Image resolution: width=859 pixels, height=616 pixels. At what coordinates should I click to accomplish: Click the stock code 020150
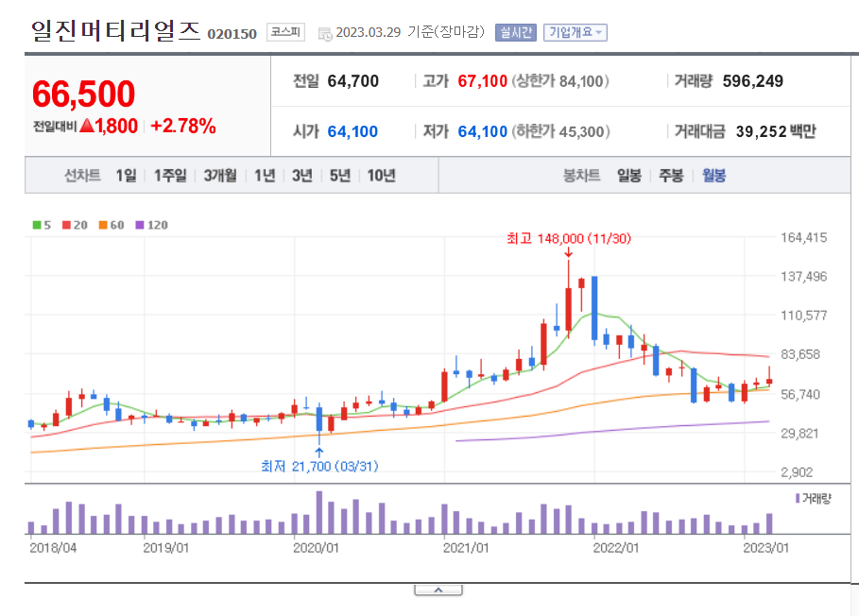232,34
